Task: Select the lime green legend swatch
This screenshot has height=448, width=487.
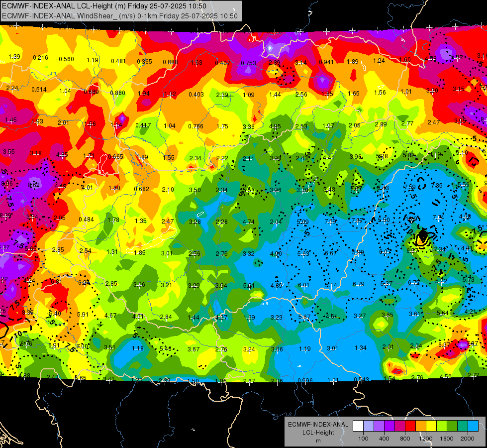Action: (442, 426)
